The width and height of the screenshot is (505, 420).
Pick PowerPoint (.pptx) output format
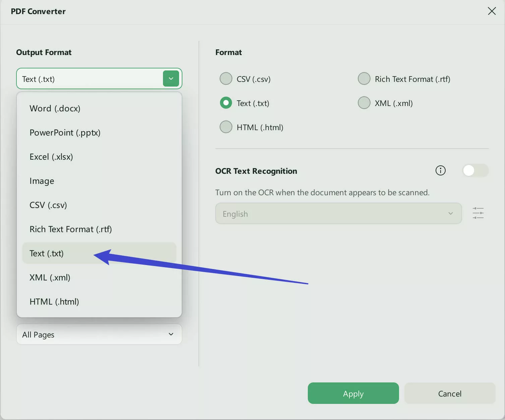click(x=65, y=133)
